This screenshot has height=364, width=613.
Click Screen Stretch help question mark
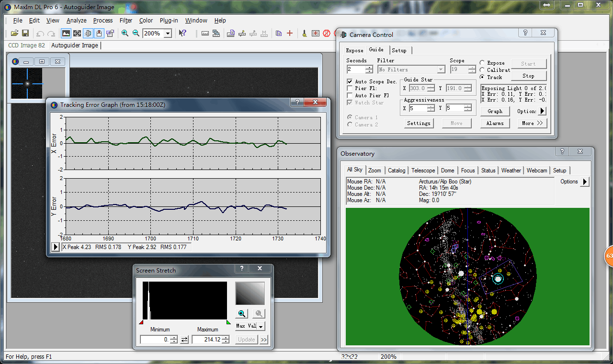(x=242, y=269)
